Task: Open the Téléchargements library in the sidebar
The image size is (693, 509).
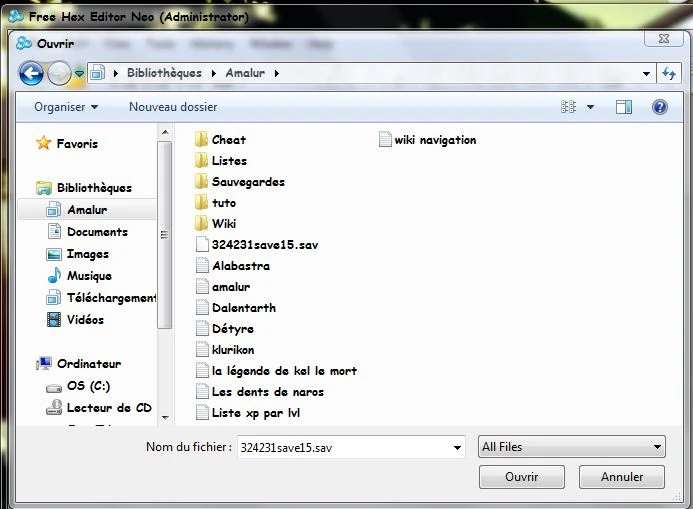Action: 102,298
